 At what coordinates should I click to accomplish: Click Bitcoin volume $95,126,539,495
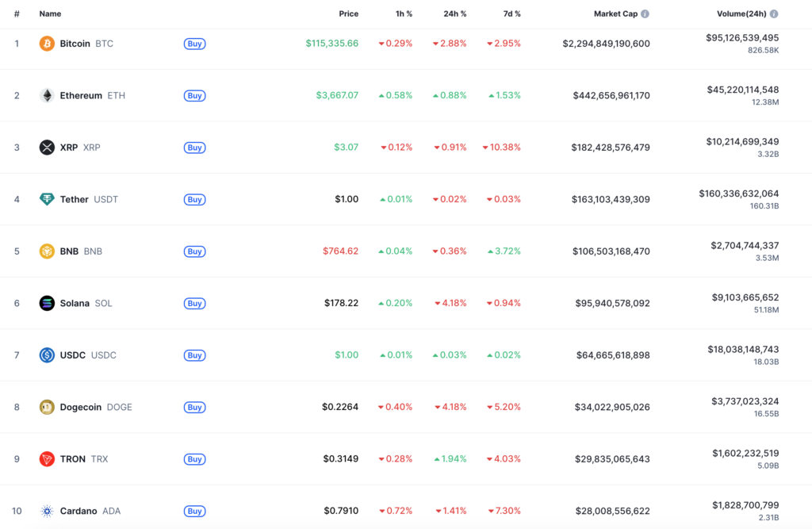click(742, 38)
